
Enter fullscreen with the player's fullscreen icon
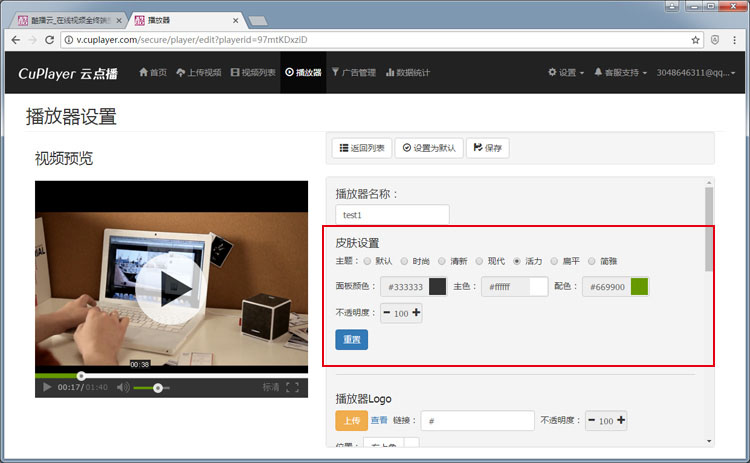293,387
